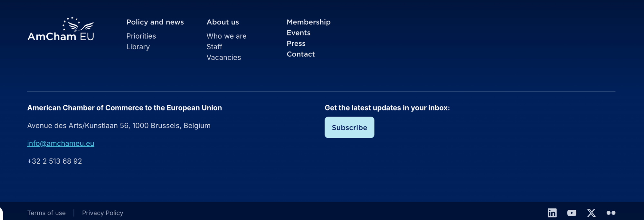Click the info@amchameu.eu email link

point(61,143)
